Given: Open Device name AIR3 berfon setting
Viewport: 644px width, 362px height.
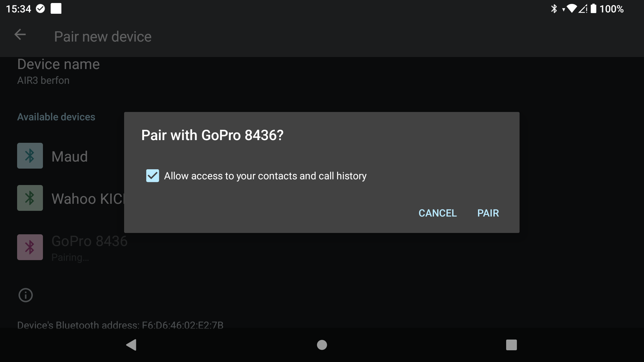Looking at the screenshot, I should coord(58,71).
